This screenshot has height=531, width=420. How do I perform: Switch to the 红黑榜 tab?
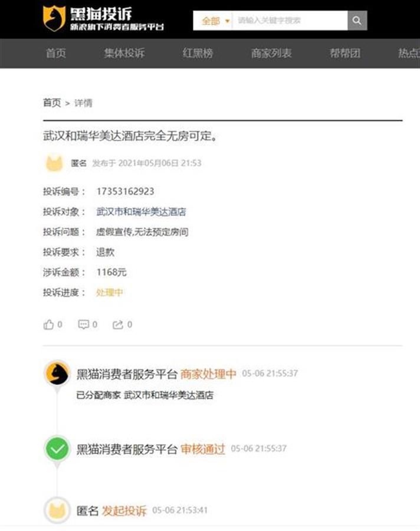198,53
